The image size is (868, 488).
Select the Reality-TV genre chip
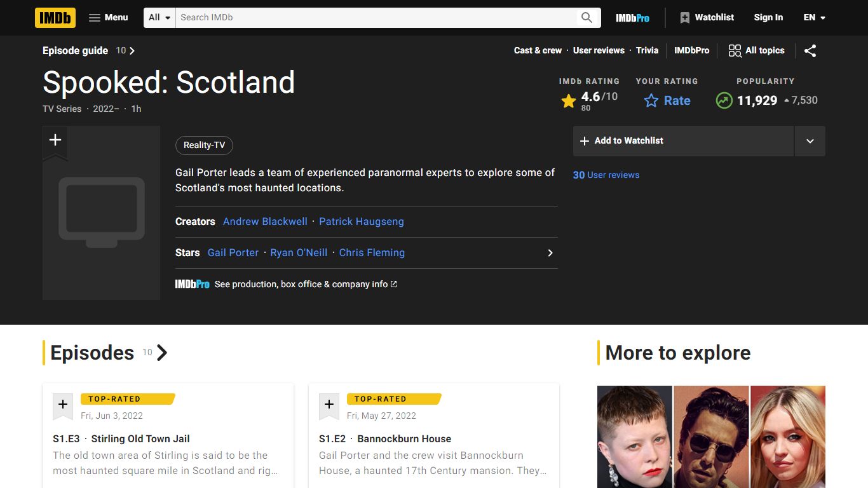point(204,146)
